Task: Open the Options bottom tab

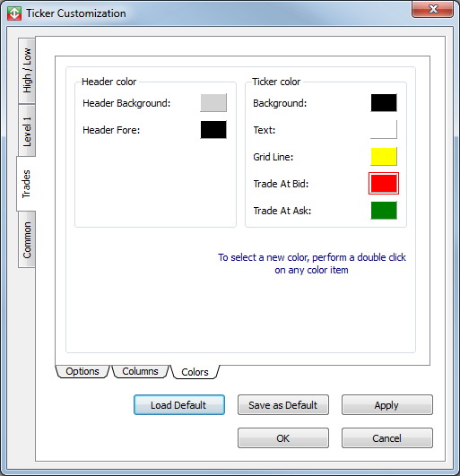Action: [82, 372]
